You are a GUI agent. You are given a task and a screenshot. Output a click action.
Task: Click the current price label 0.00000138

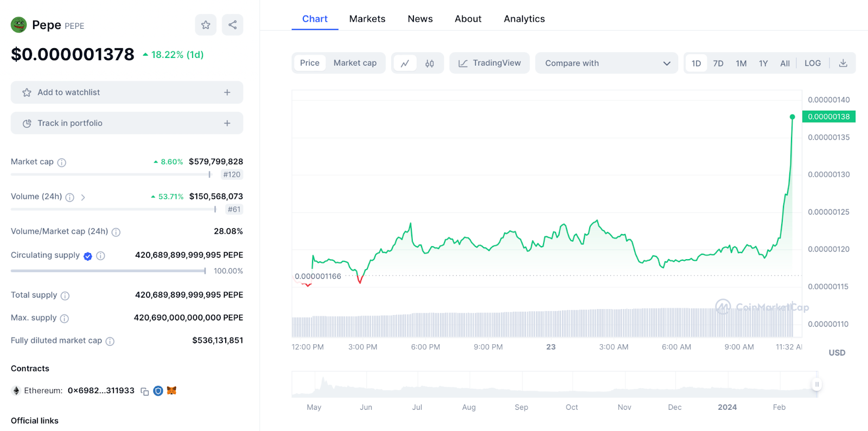point(829,117)
